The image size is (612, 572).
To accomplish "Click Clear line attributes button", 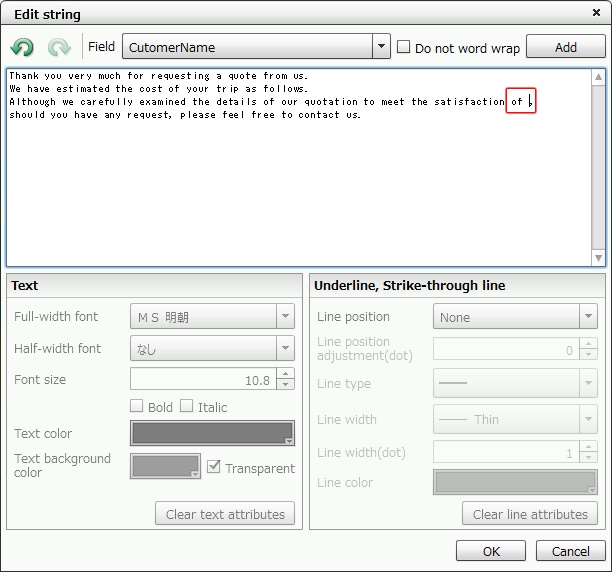I will (530, 513).
